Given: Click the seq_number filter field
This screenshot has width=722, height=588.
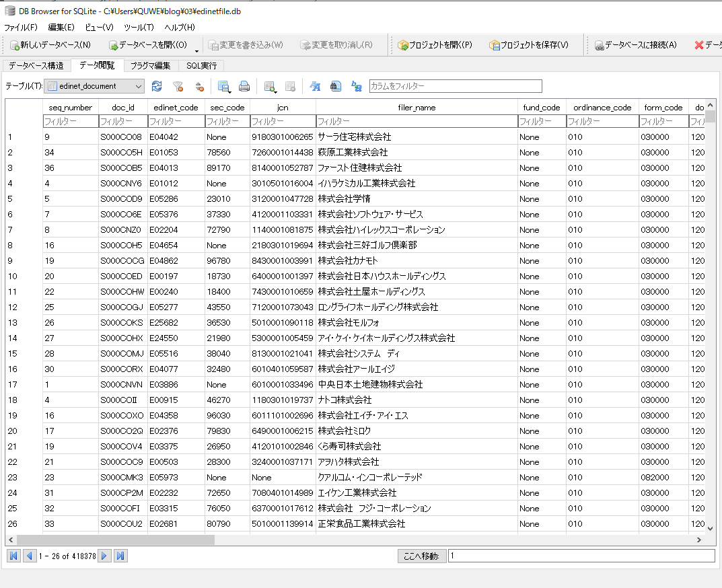Looking at the screenshot, I should 71,121.
